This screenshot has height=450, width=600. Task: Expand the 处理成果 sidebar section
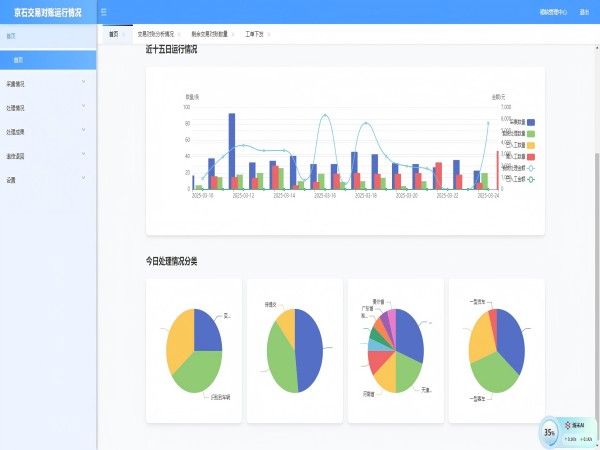pyautogui.click(x=48, y=131)
